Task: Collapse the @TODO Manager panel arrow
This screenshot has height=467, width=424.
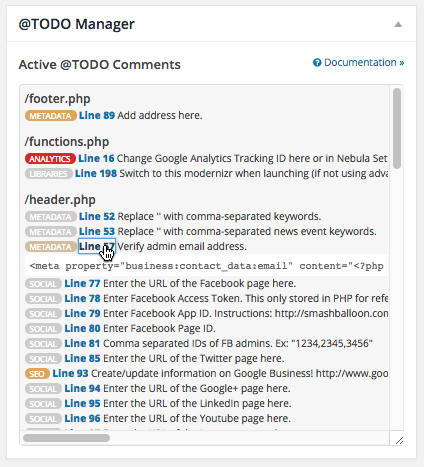Action: click(398, 24)
